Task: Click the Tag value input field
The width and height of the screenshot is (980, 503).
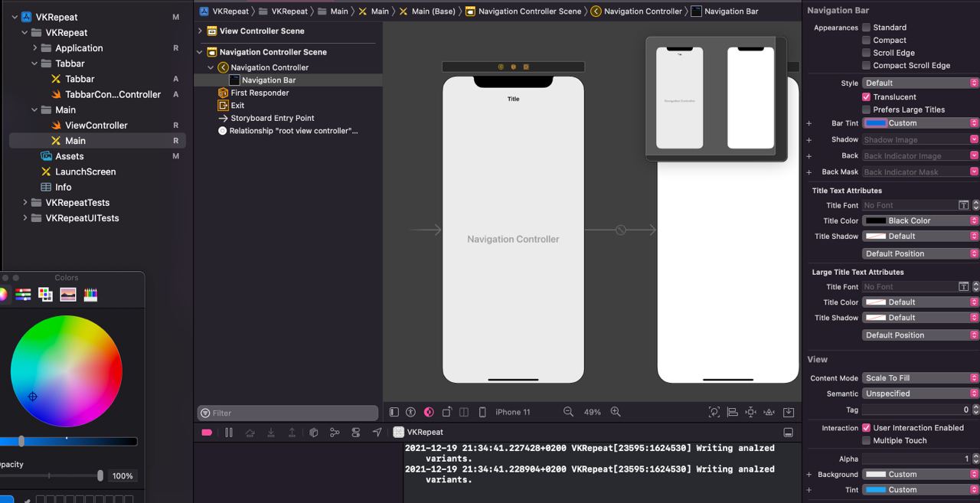Action: [x=916, y=410]
